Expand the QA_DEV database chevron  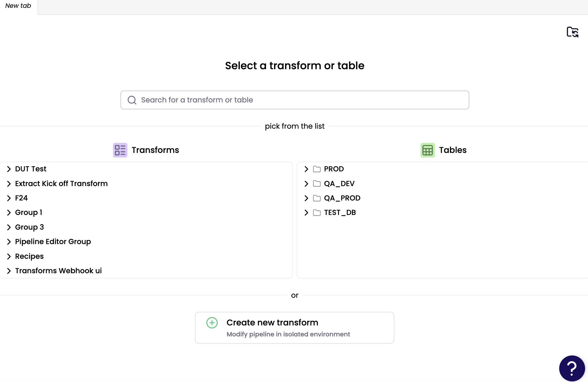click(306, 184)
